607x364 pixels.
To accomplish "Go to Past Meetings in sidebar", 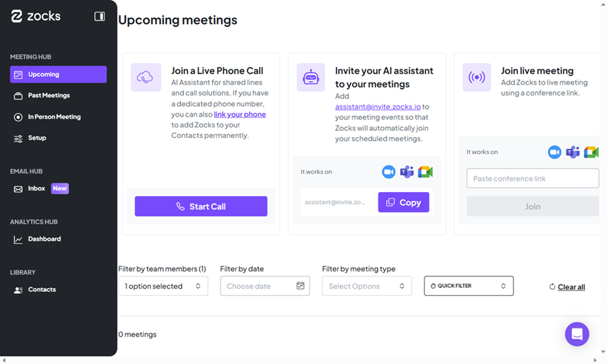I will [x=49, y=96].
